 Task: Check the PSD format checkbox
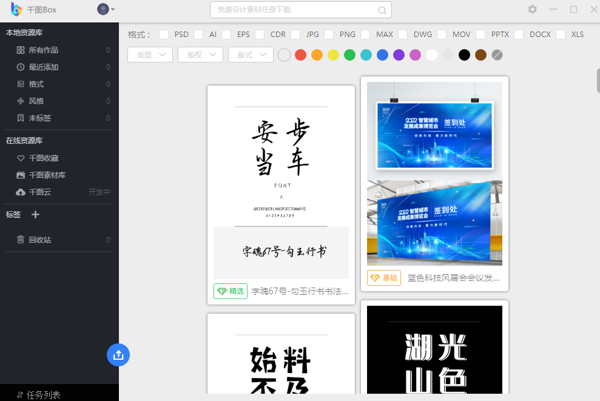point(165,34)
